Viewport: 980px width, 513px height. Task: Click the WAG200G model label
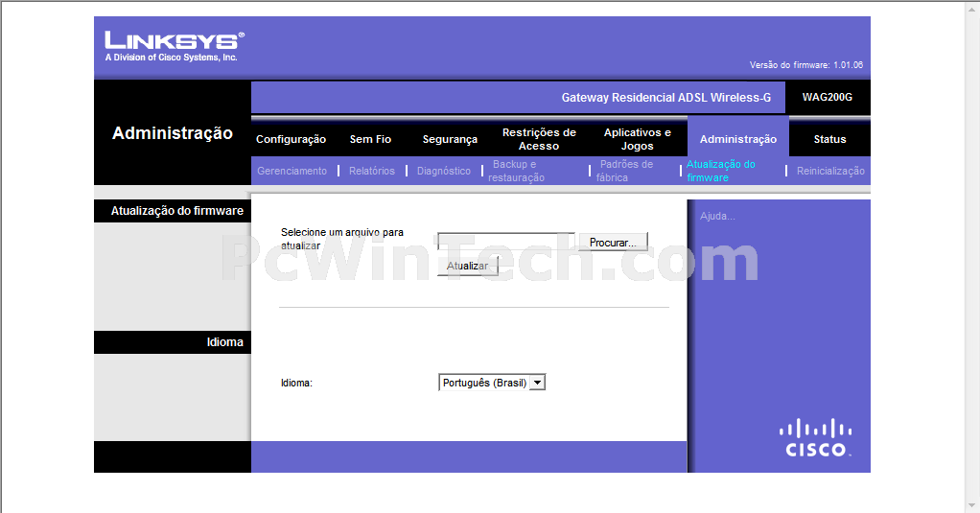[827, 97]
